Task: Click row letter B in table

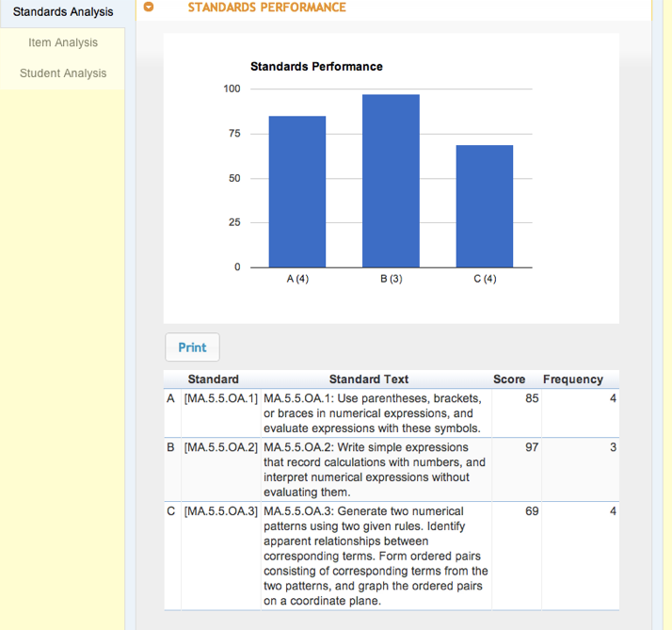Action: (x=170, y=447)
